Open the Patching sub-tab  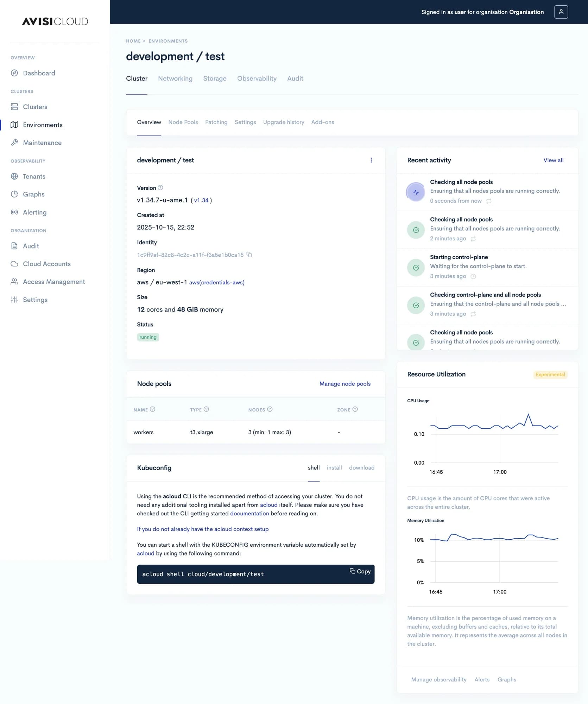(216, 122)
